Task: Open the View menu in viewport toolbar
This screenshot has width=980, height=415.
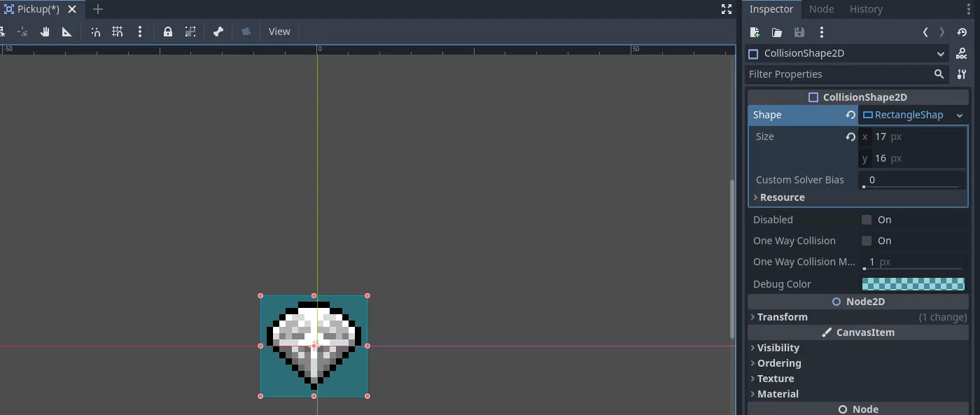Action: [x=279, y=31]
